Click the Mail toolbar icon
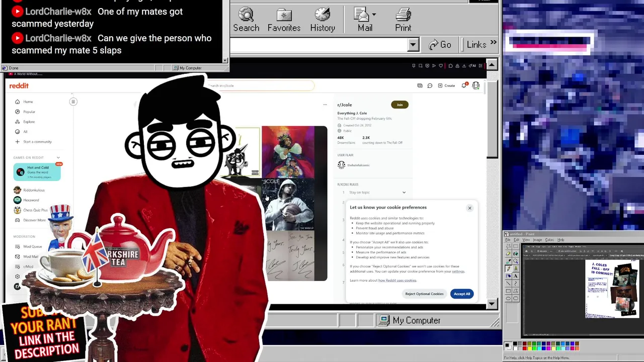The width and height of the screenshot is (644, 362). (x=365, y=20)
